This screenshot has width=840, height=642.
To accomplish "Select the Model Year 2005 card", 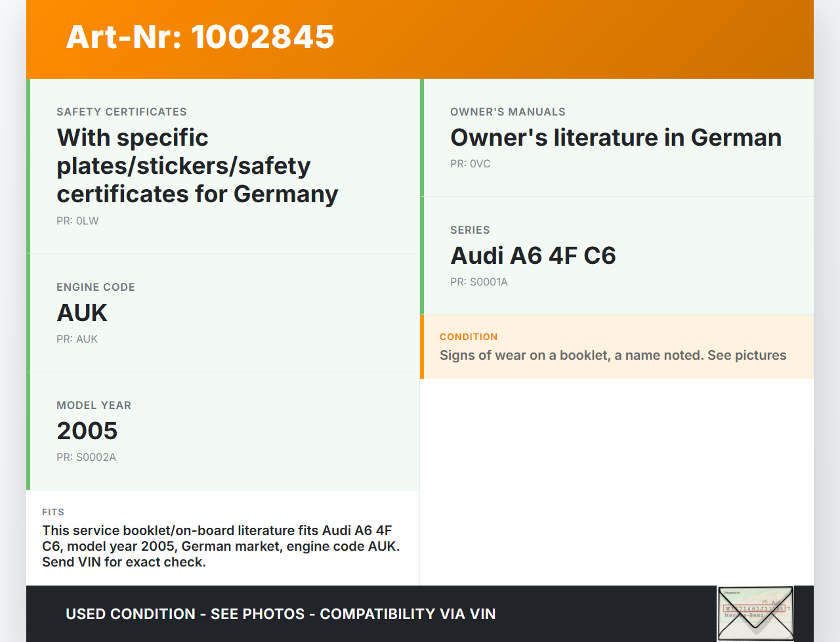I will tap(223, 431).
